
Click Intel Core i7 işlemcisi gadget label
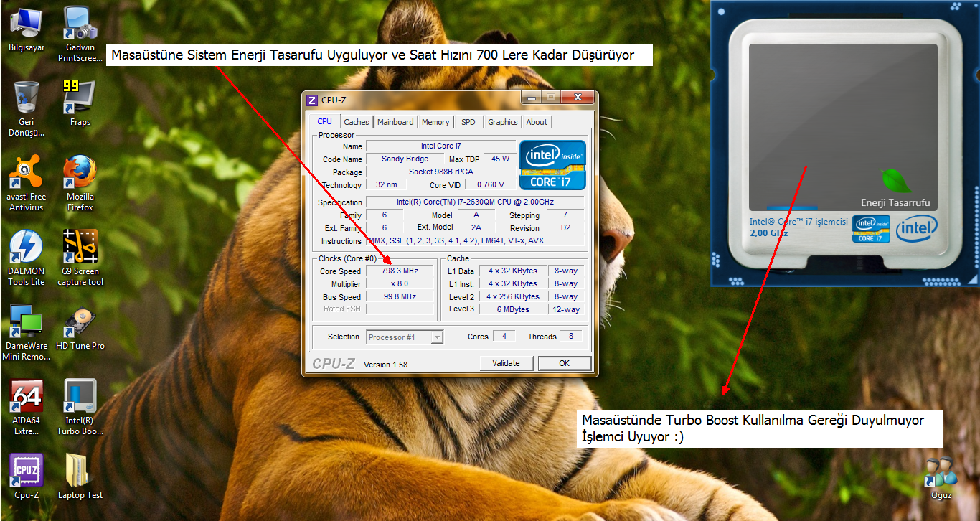point(798,222)
